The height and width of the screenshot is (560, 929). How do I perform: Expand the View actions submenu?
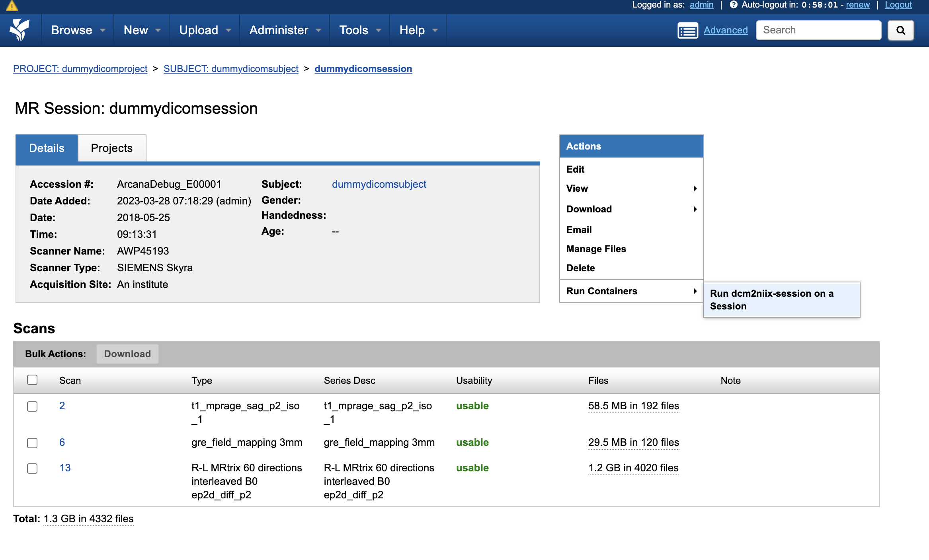(632, 189)
